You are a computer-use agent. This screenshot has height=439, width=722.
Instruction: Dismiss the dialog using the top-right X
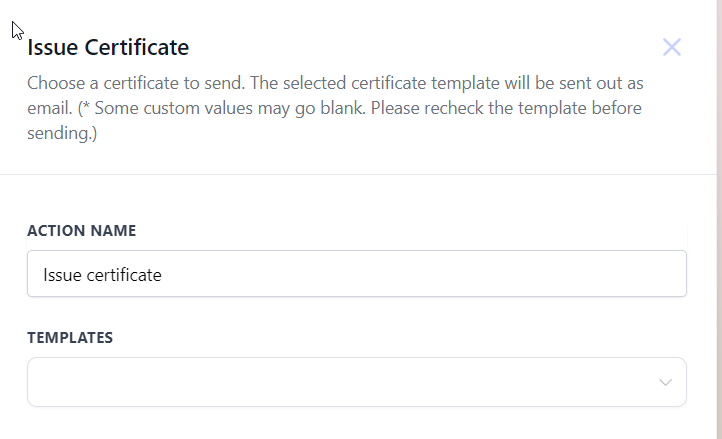[671, 47]
